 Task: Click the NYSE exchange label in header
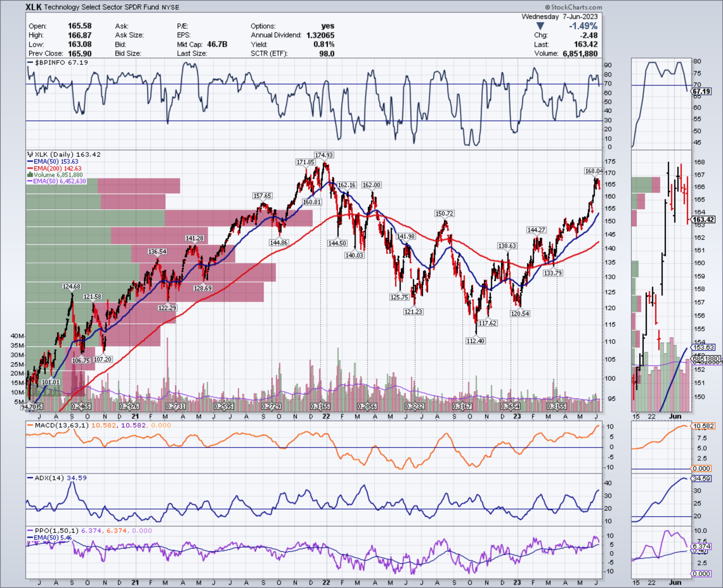pos(170,7)
